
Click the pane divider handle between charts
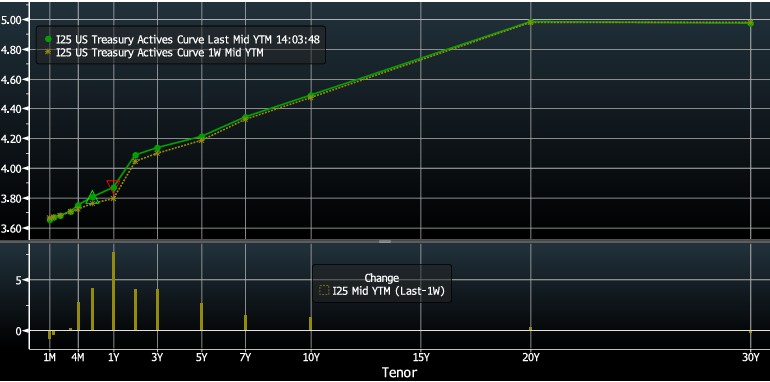click(x=385, y=241)
